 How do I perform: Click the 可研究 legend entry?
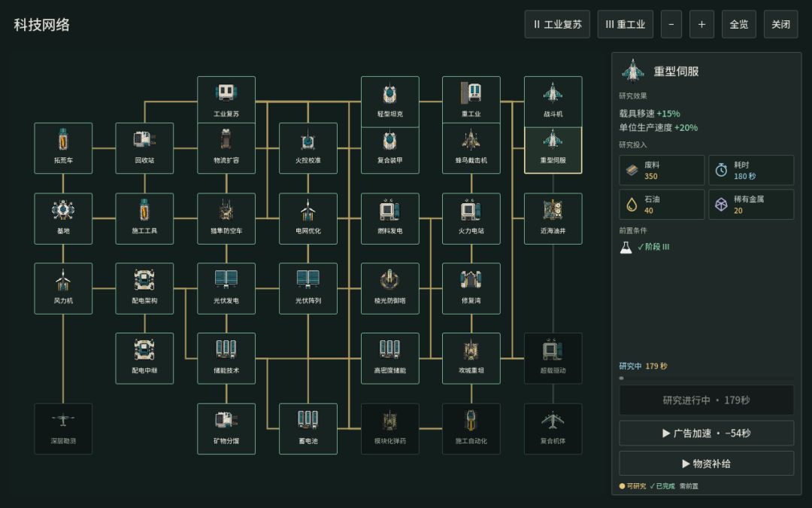[x=633, y=486]
